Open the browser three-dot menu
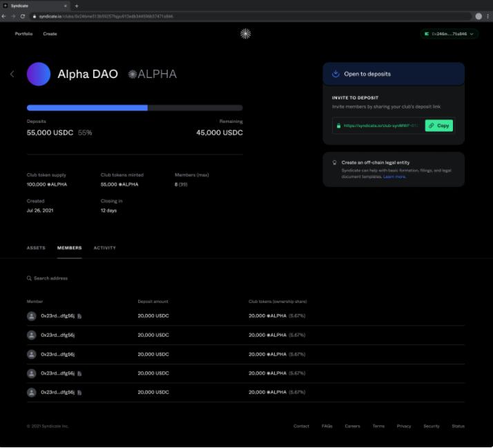 pos(487,16)
